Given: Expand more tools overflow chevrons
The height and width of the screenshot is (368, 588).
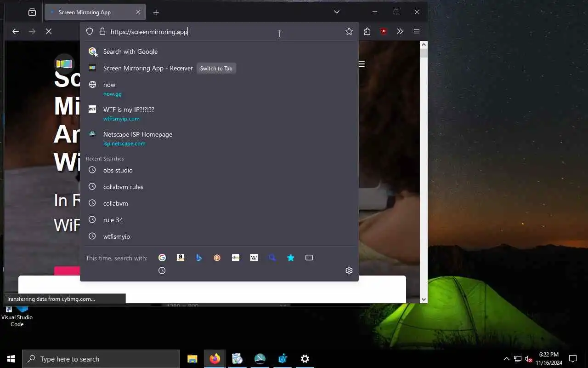Looking at the screenshot, I should coord(400,31).
